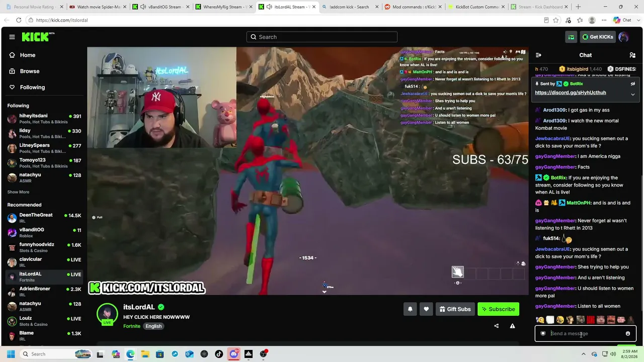644x362 pixels.
Task: Open the discord.gg pinned link
Action: [570, 93]
